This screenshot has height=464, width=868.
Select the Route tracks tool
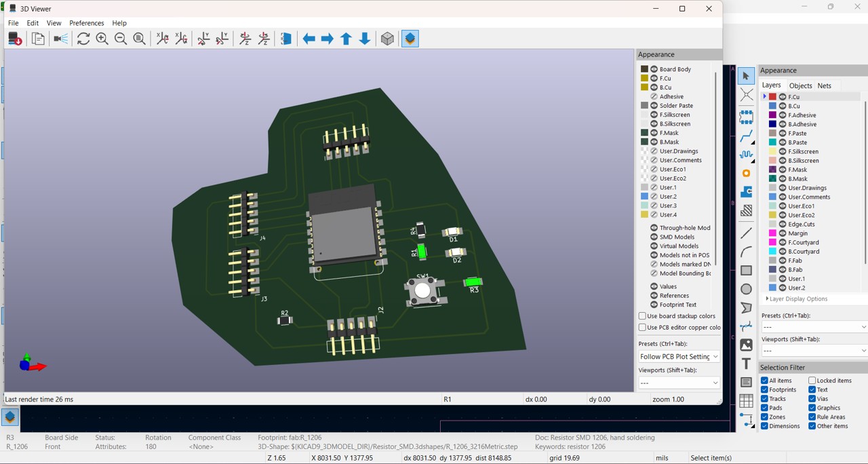coord(746,137)
